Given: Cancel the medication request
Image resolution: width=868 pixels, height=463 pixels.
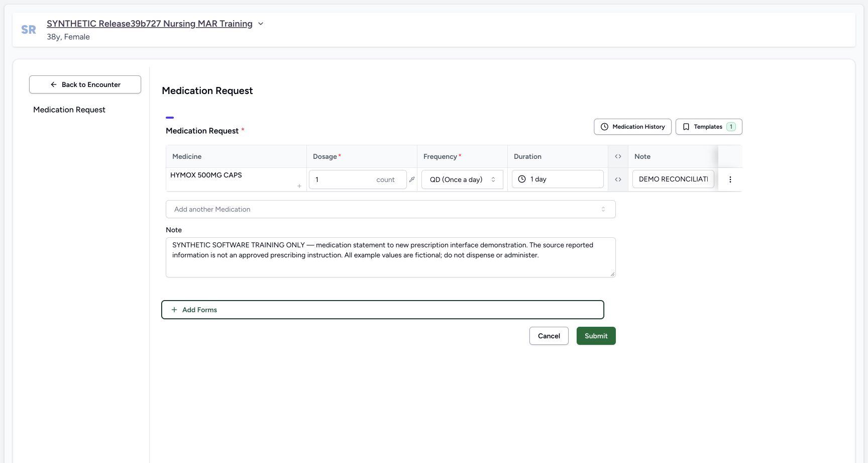Looking at the screenshot, I should tap(549, 336).
